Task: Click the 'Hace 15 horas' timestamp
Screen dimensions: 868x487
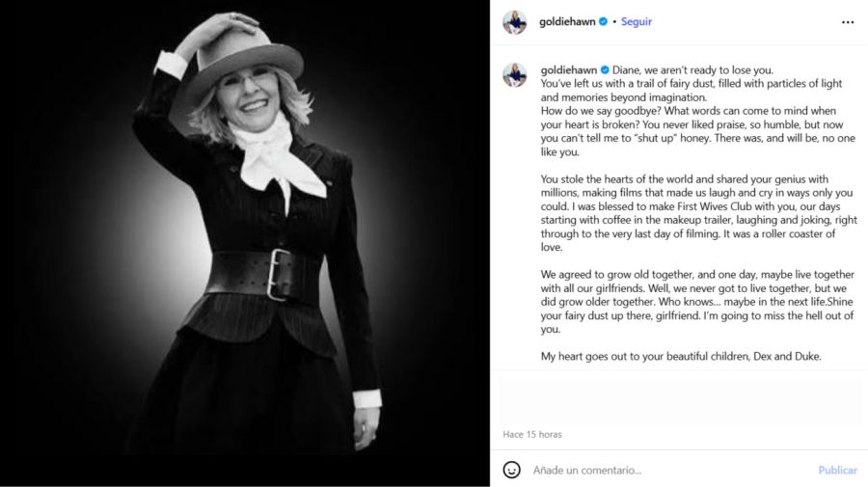Action: 532,434
